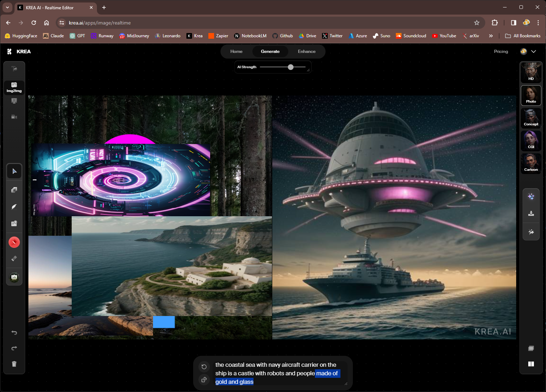Select the blue rectangle on canvas

point(164,322)
